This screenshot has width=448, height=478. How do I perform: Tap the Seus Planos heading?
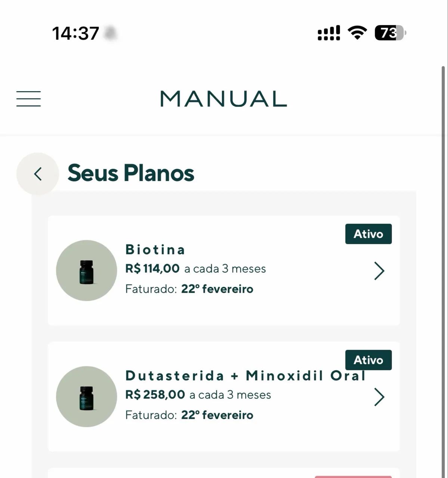pos(131,173)
